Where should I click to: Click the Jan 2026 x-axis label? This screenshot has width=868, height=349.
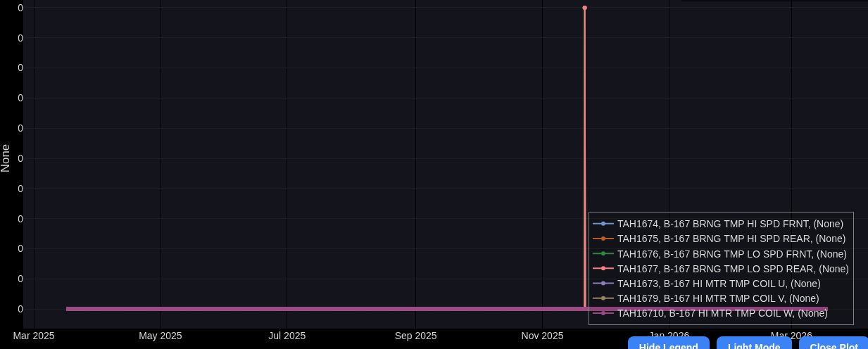point(669,333)
